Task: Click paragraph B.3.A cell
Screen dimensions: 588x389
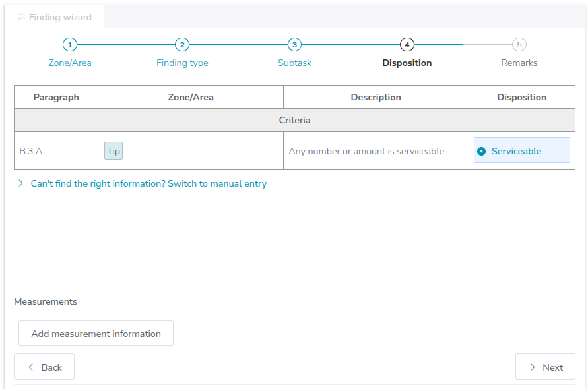Action: pyautogui.click(x=31, y=151)
